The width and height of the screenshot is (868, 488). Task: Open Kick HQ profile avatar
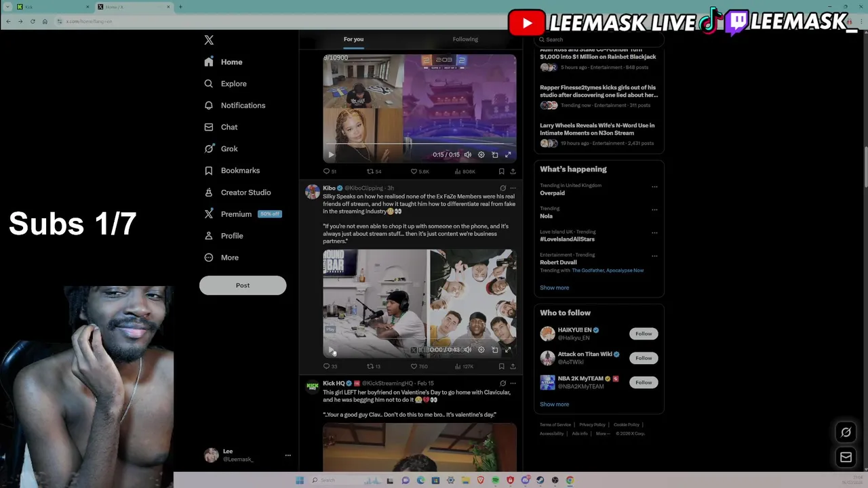[x=312, y=387]
